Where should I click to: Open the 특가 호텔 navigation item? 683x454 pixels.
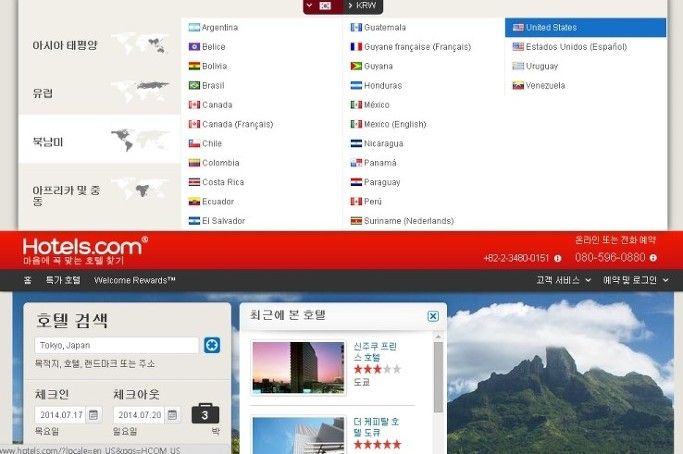point(63,280)
